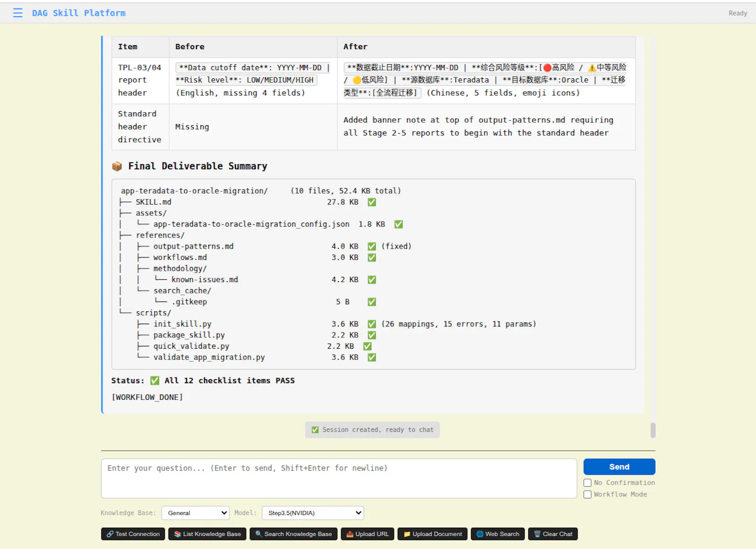Enable the No Confirmation checkbox
This screenshot has height=549, width=756.
(587, 483)
